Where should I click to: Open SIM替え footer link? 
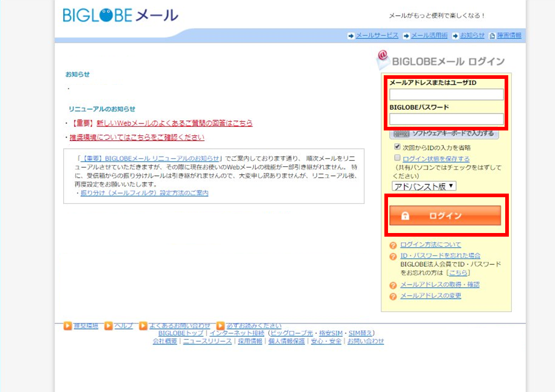point(360,333)
